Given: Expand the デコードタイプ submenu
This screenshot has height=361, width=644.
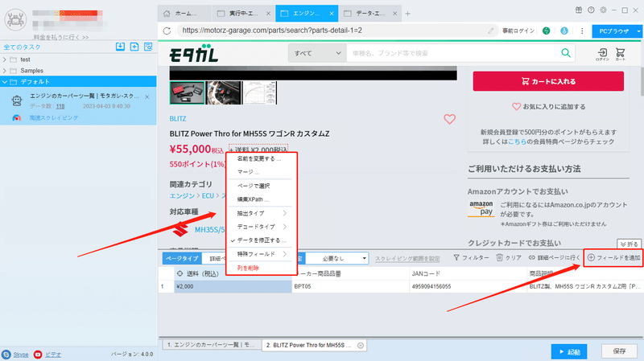Looking at the screenshot, I should [x=261, y=227].
